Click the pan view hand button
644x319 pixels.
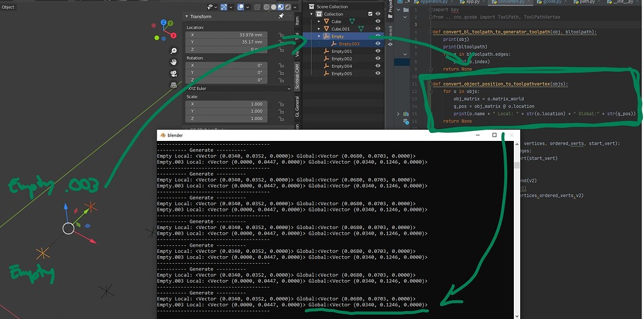tap(174, 62)
